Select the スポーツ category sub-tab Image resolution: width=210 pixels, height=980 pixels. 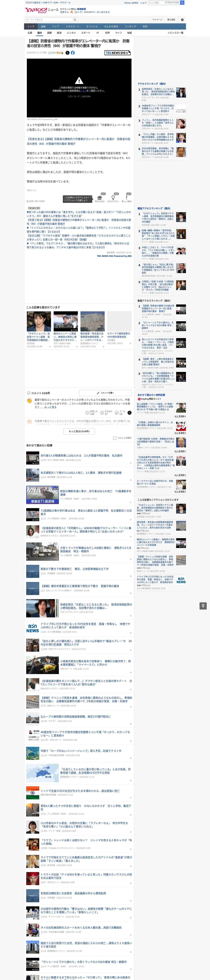click(86, 33)
